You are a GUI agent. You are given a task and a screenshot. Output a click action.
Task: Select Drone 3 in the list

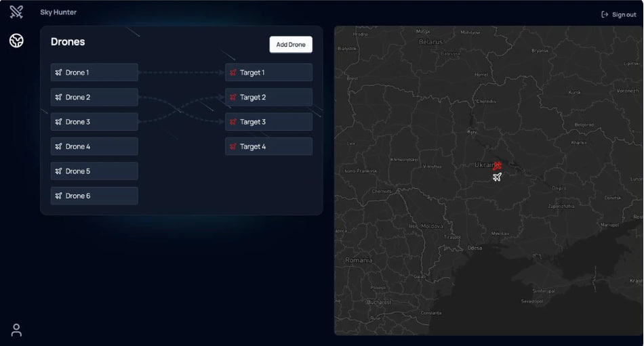click(94, 122)
